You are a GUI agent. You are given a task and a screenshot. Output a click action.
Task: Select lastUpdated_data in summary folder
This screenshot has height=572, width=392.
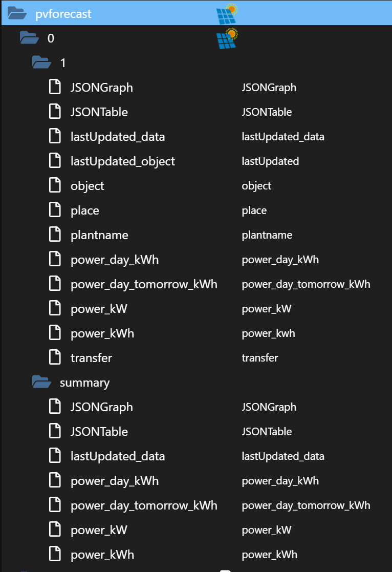tap(118, 456)
